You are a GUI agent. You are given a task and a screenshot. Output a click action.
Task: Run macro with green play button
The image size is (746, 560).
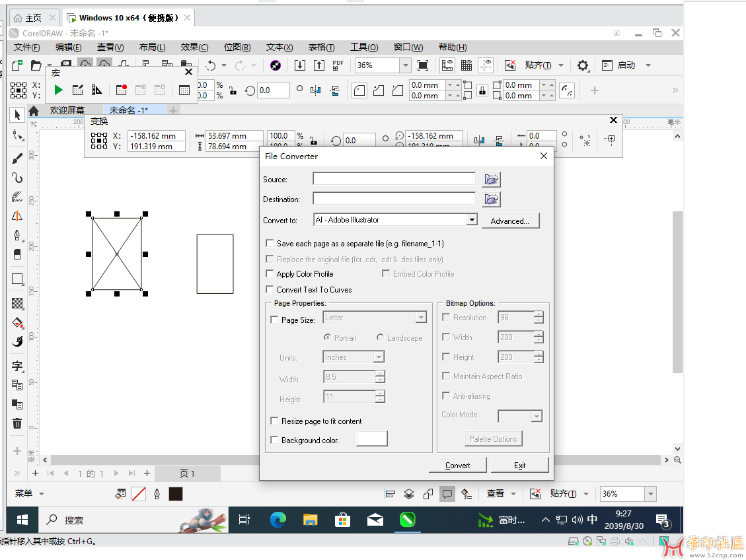coord(58,90)
